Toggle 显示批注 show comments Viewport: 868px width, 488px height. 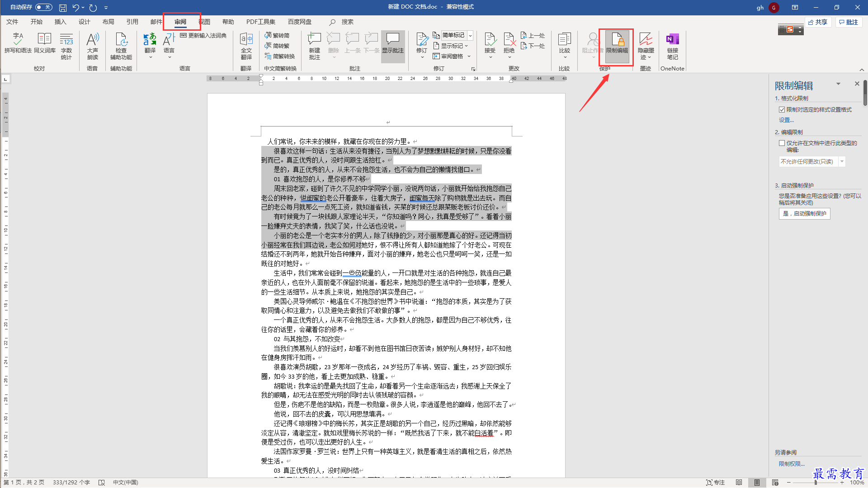click(x=393, y=46)
